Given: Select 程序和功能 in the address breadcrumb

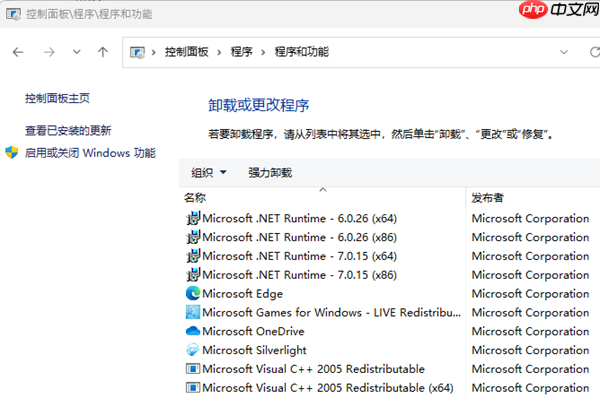Looking at the screenshot, I should coord(302,52).
